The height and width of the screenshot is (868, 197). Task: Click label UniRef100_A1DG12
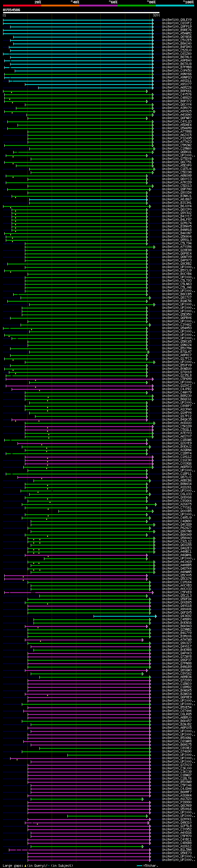coord(177,846)
